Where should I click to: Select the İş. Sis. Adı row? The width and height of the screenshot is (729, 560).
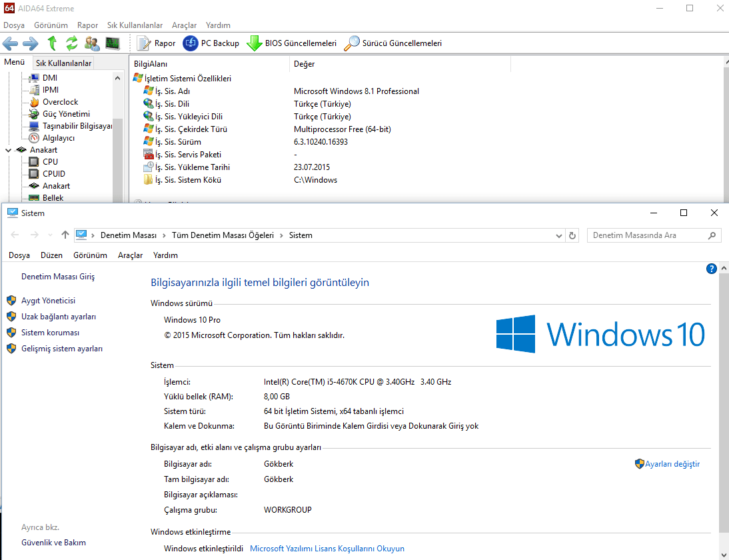click(x=281, y=91)
